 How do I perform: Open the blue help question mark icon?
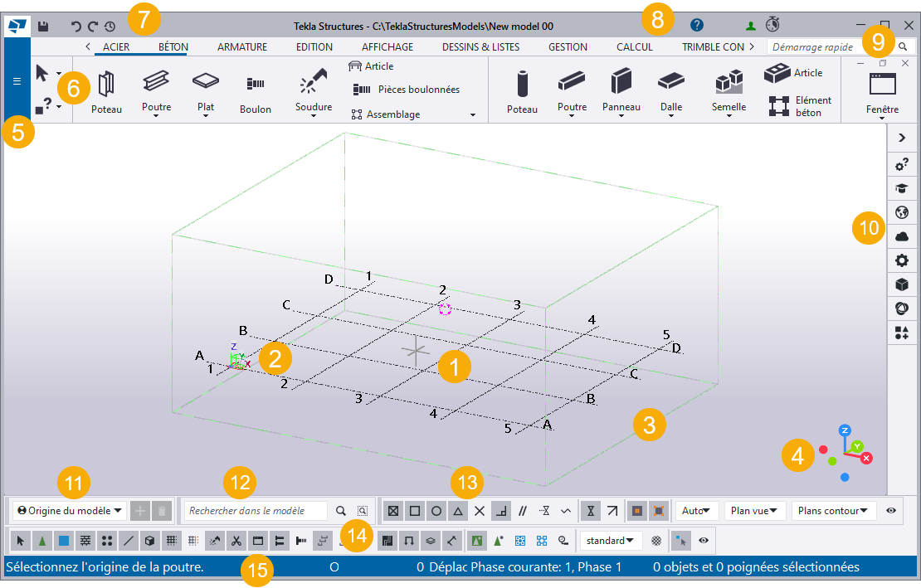point(697,26)
